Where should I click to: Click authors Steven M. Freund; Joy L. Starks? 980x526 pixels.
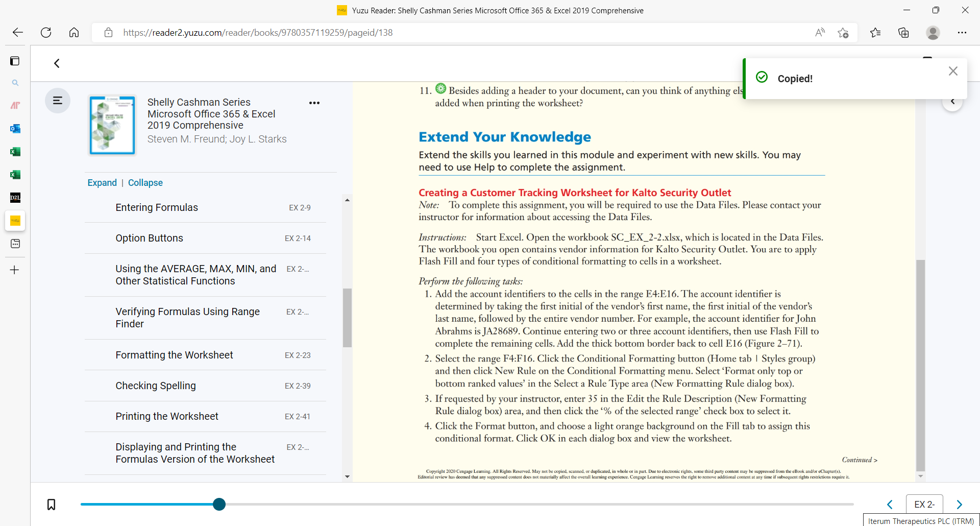(x=217, y=139)
